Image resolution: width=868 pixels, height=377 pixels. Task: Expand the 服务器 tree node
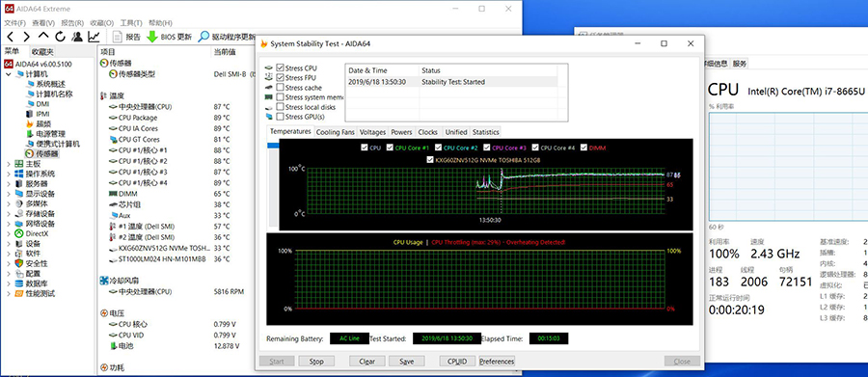click(x=9, y=184)
